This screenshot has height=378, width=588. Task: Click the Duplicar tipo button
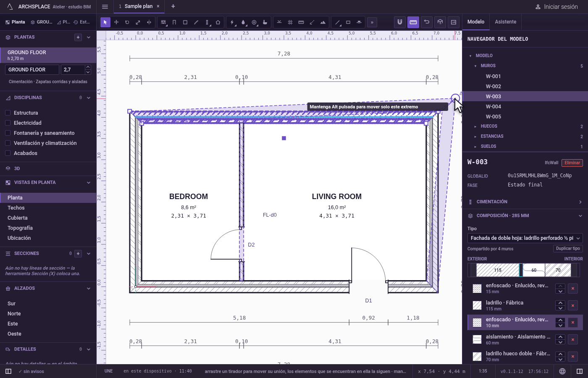(568, 249)
